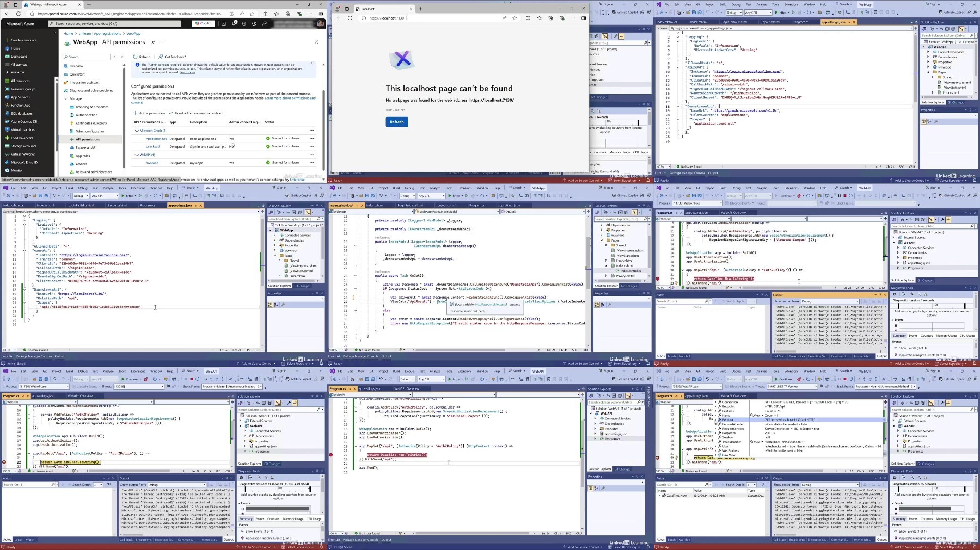Collapse the WebApp blade menu with the chevron icon
This screenshot has width=980, height=550.
[121, 57]
